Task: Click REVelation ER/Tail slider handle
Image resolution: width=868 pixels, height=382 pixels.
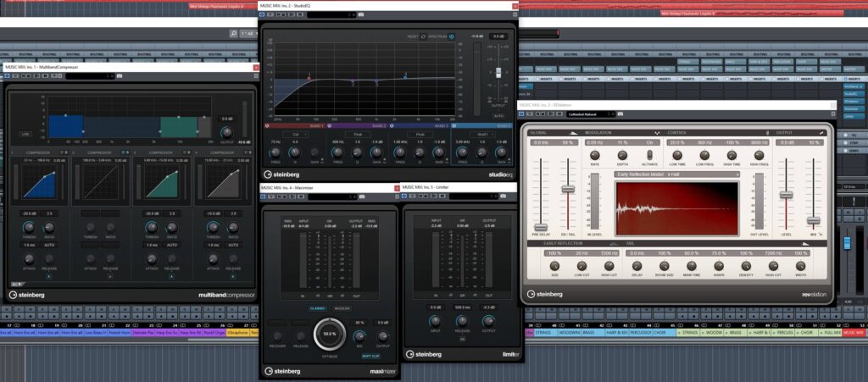Action: (x=568, y=189)
